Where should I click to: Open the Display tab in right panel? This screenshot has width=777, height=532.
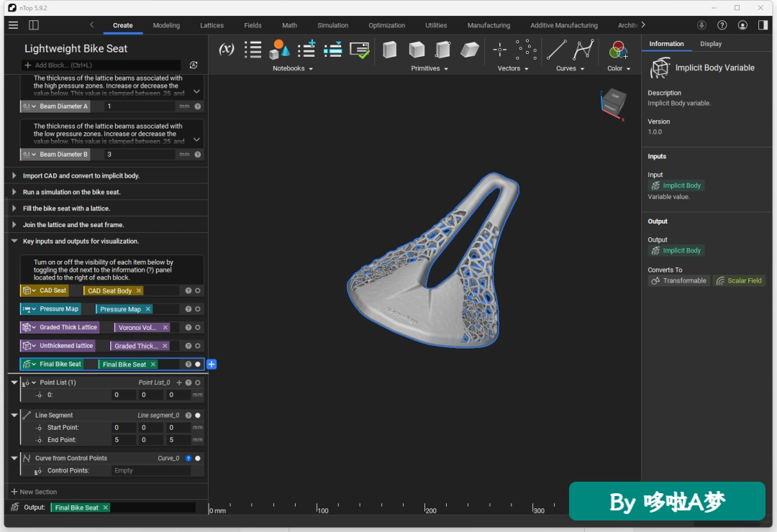point(711,44)
